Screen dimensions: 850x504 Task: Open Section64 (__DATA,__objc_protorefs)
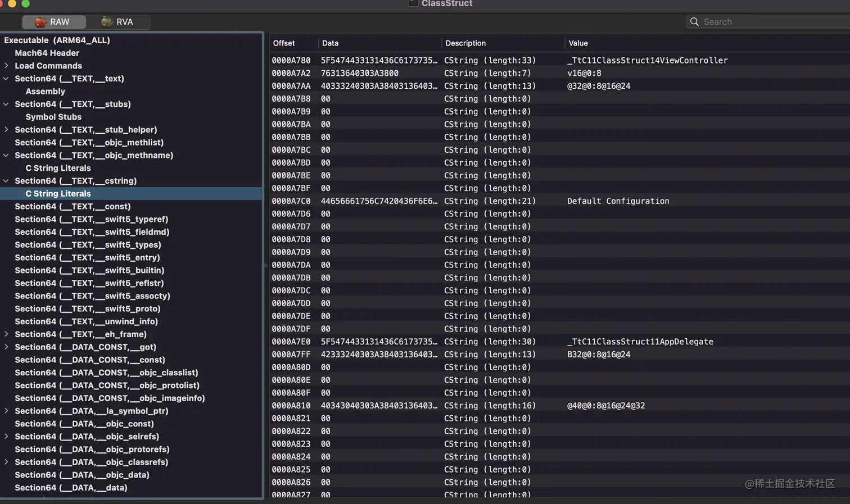[92, 449]
